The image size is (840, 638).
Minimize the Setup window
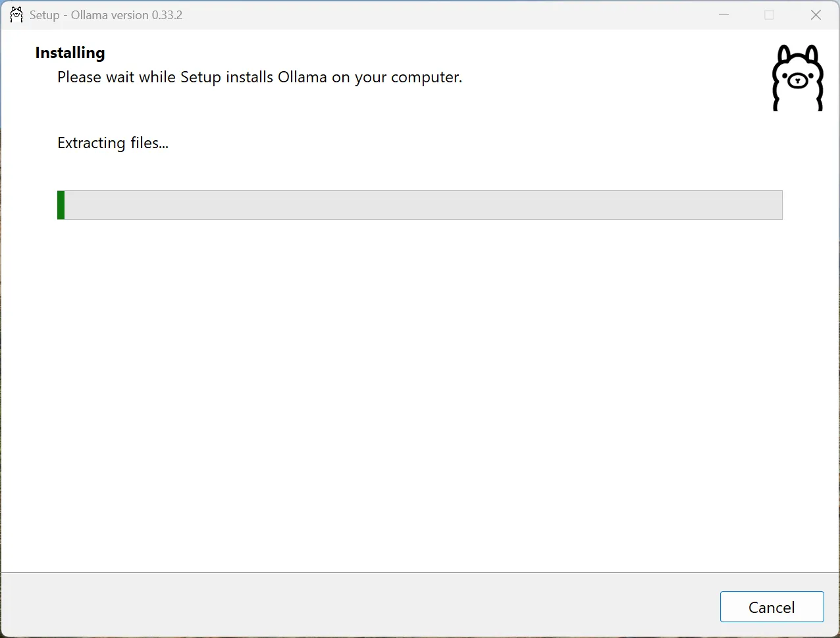[724, 14]
